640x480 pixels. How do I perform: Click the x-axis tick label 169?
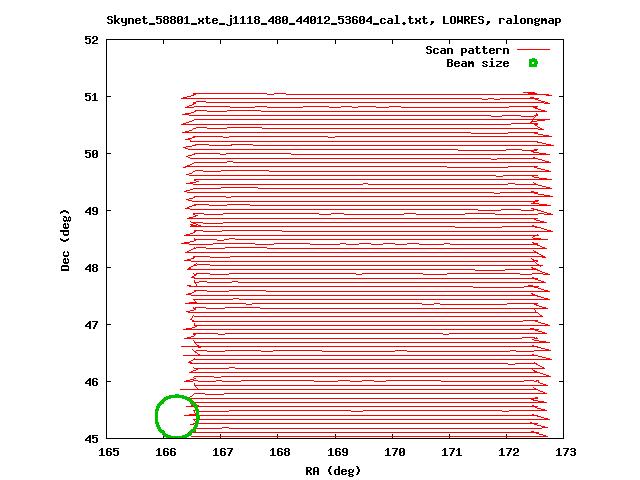coord(338,452)
